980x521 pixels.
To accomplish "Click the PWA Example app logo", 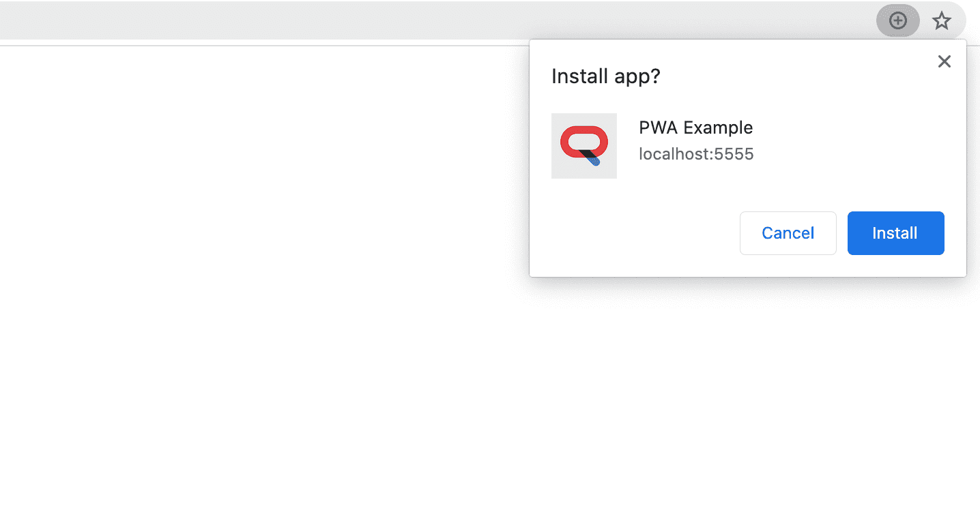I will coord(583,146).
